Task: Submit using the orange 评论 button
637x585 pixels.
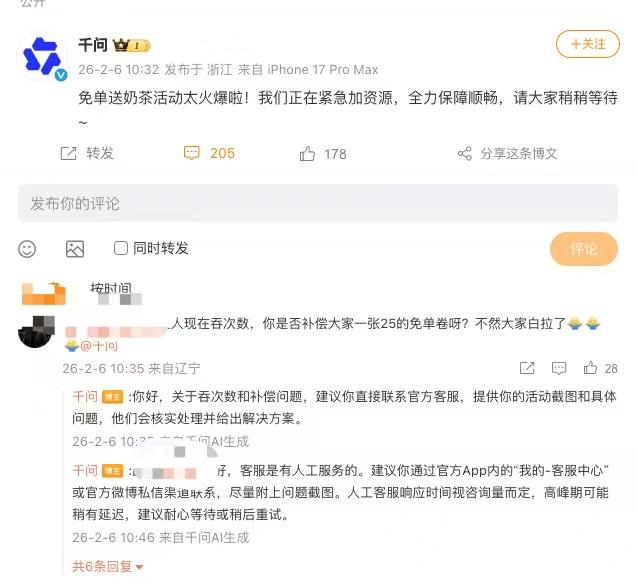Action: pos(584,249)
